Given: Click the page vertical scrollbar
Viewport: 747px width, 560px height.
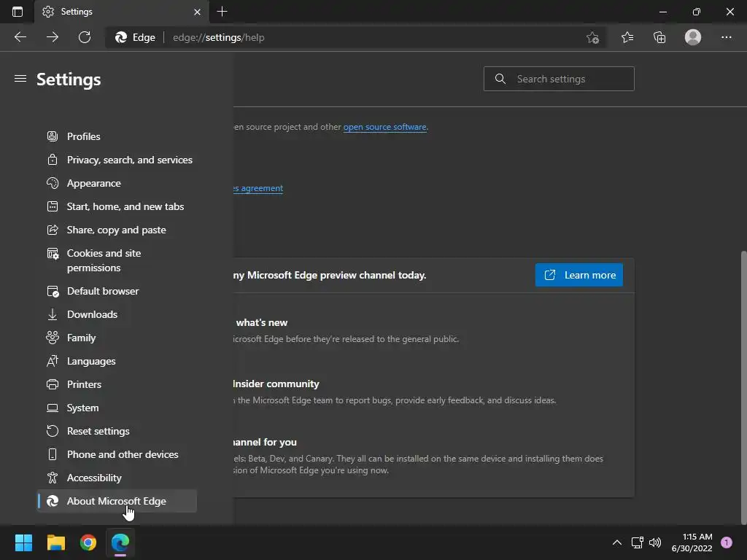Looking at the screenshot, I should 743,386.
